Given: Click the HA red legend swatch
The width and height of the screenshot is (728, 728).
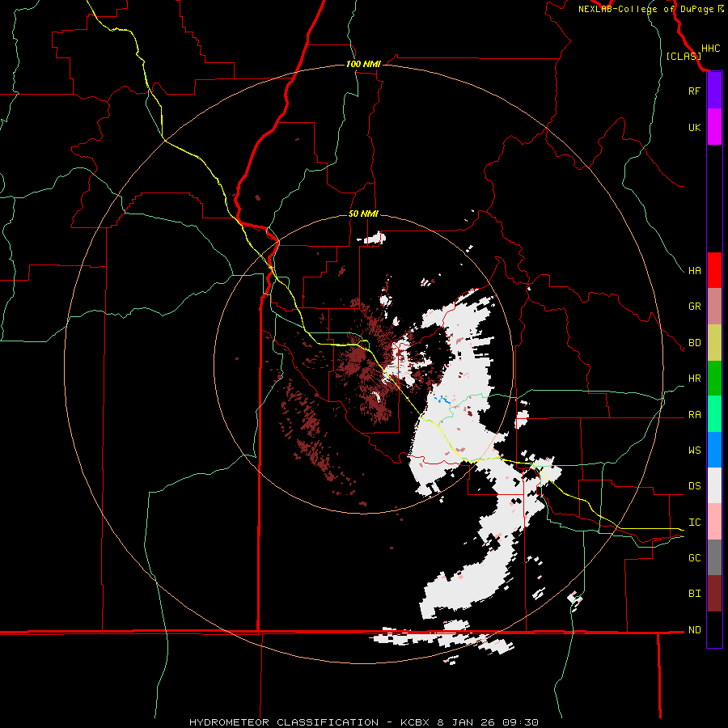Looking at the screenshot, I should pyautogui.click(x=714, y=270).
